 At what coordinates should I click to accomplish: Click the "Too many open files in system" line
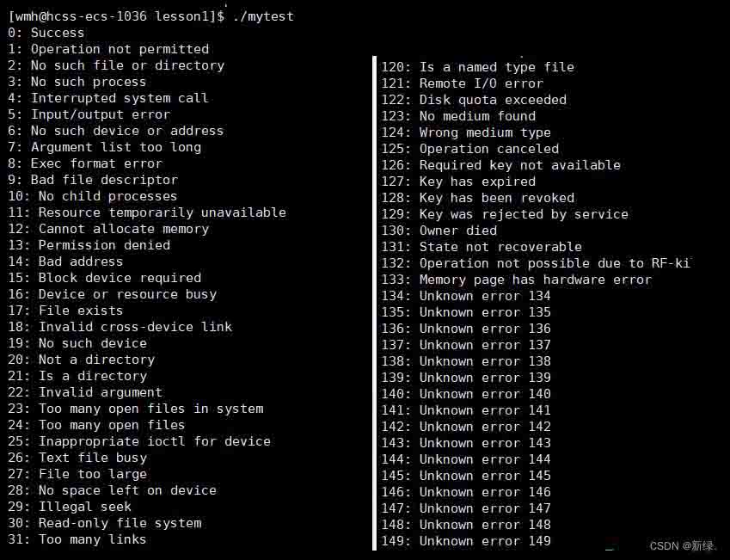pyautogui.click(x=136, y=409)
